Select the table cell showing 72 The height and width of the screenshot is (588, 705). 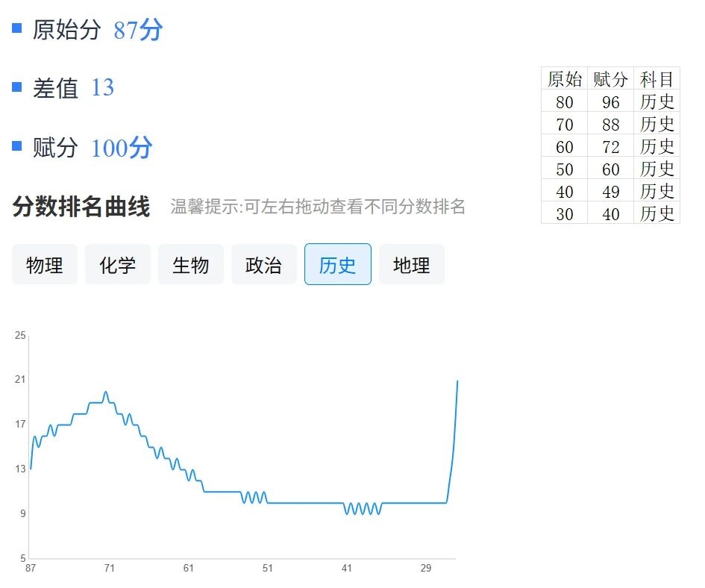(x=610, y=147)
